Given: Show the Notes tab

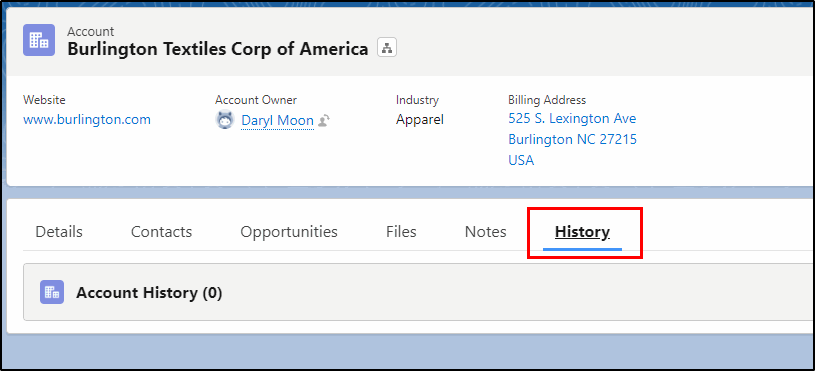Looking at the screenshot, I should coord(485,232).
